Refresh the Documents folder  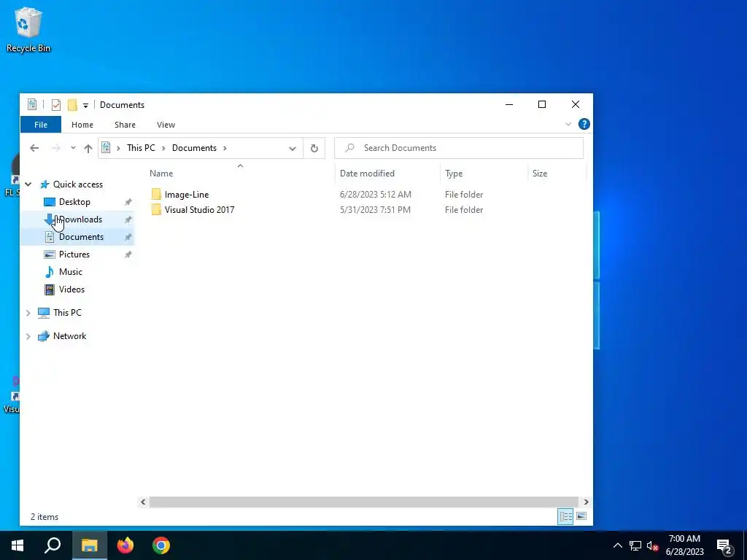click(314, 148)
